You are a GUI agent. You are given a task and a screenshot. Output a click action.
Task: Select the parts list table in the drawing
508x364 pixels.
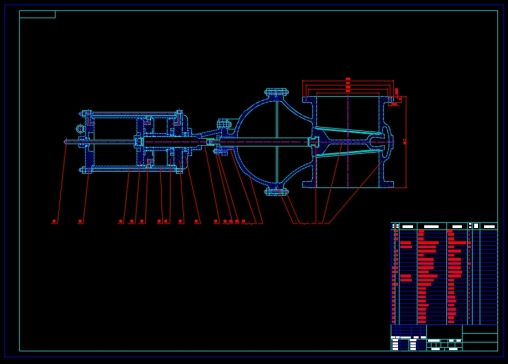tap(444, 273)
